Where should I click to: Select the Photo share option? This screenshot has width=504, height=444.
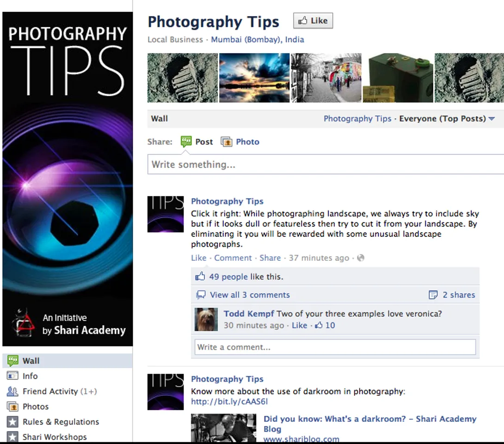point(247,142)
